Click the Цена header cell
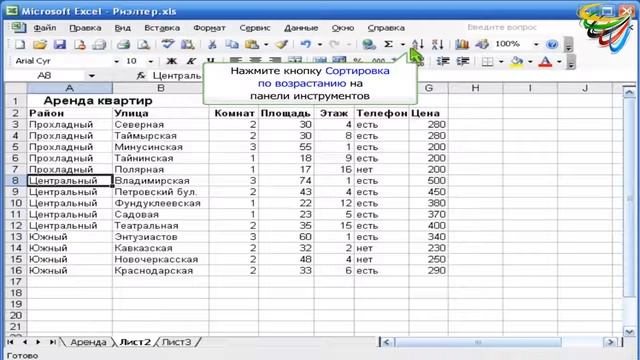The height and width of the screenshot is (360, 640). tap(429, 113)
